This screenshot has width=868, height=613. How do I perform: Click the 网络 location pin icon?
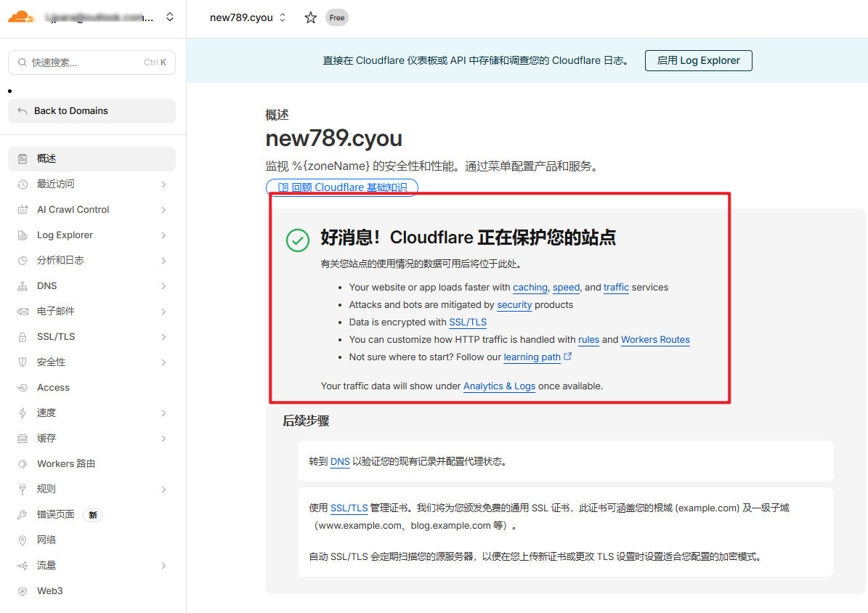(x=23, y=540)
